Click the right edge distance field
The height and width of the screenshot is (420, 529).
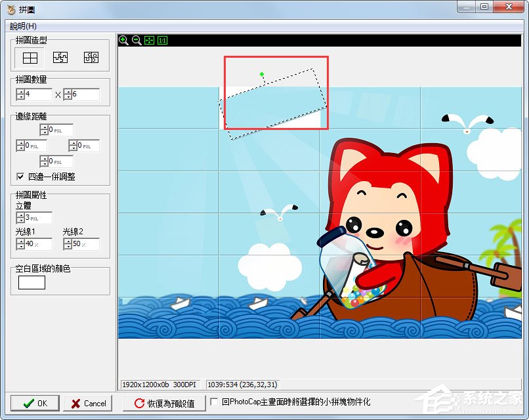(88, 146)
